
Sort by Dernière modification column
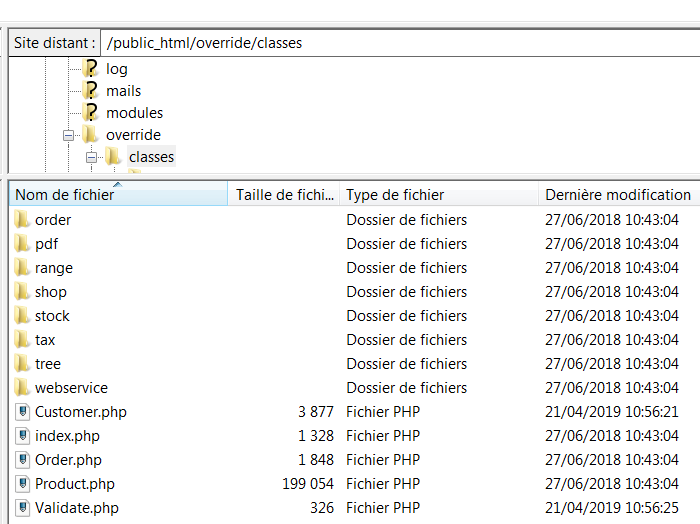619,194
